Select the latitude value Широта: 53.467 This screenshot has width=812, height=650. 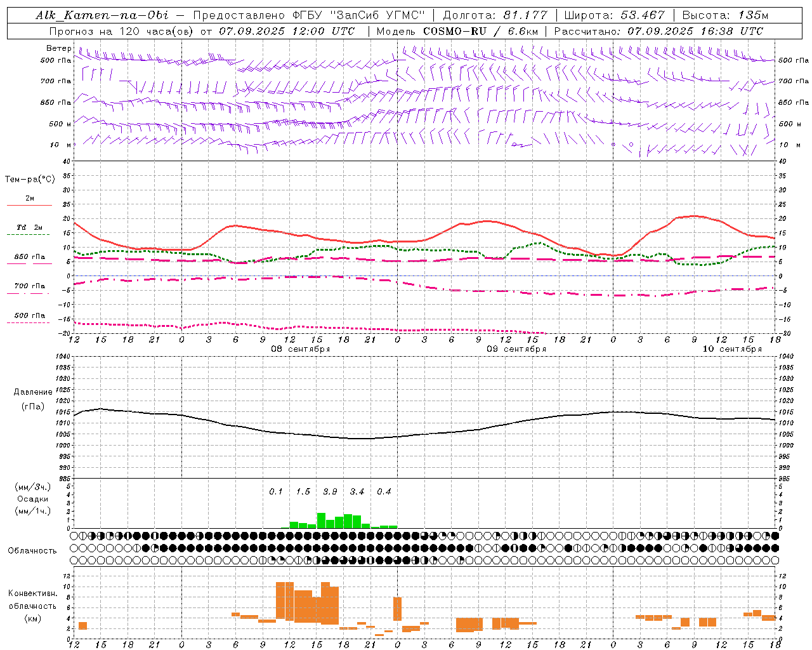point(615,15)
